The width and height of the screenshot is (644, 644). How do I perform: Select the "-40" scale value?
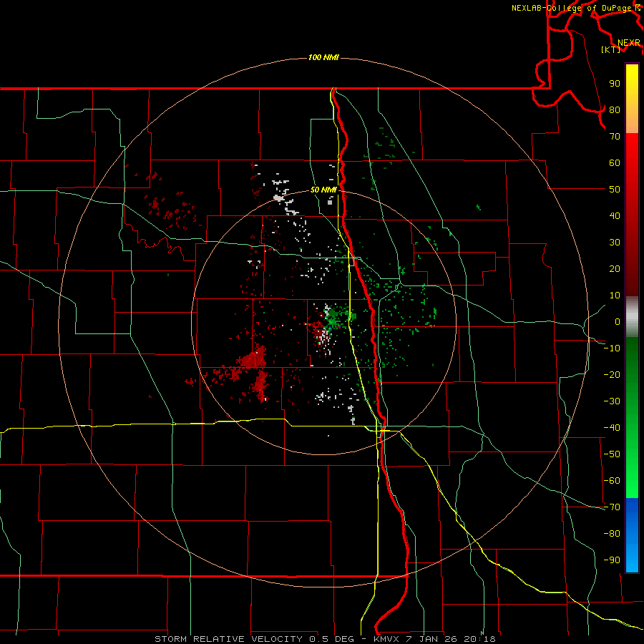tap(612, 428)
